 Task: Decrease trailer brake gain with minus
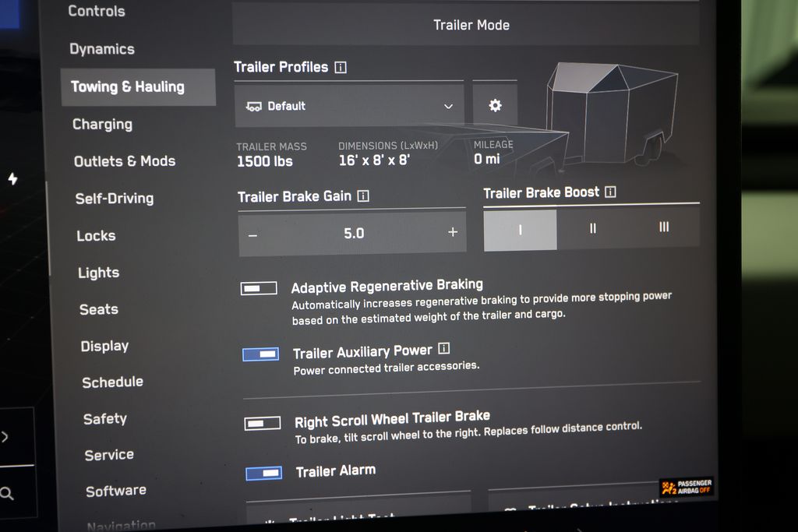coord(253,235)
